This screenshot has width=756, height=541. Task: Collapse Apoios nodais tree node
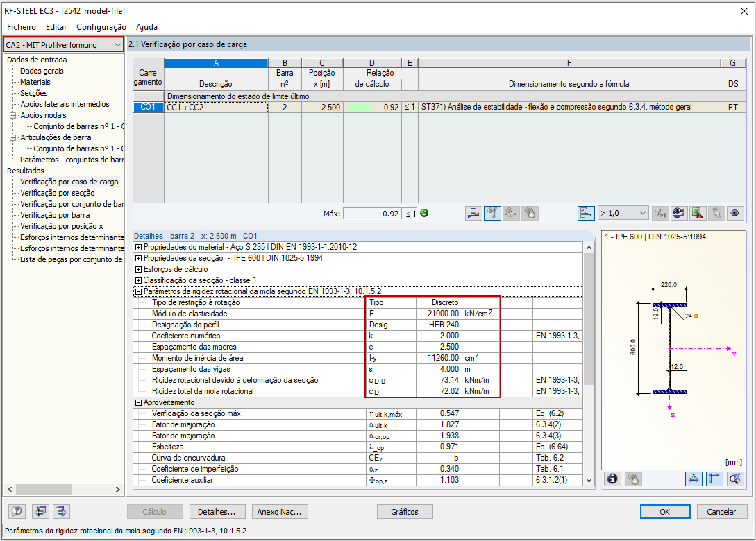coord(13,115)
